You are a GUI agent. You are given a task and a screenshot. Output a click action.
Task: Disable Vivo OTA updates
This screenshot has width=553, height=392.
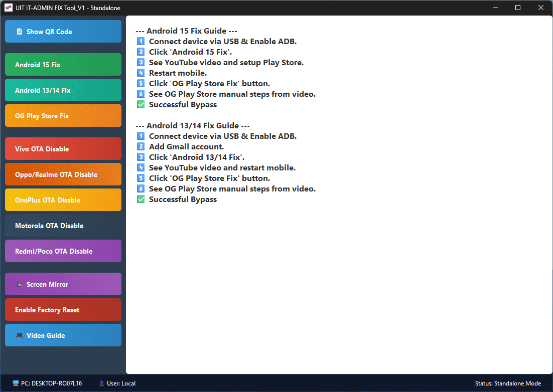[x=63, y=148]
